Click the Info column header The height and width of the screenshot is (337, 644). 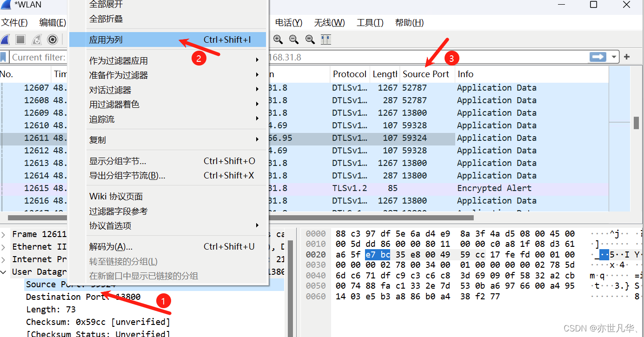tap(531, 74)
